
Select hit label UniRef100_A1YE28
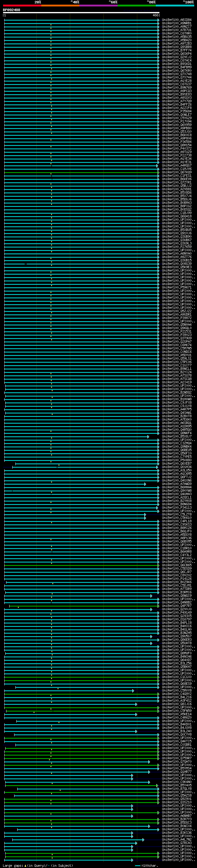click(x=177, y=81)
